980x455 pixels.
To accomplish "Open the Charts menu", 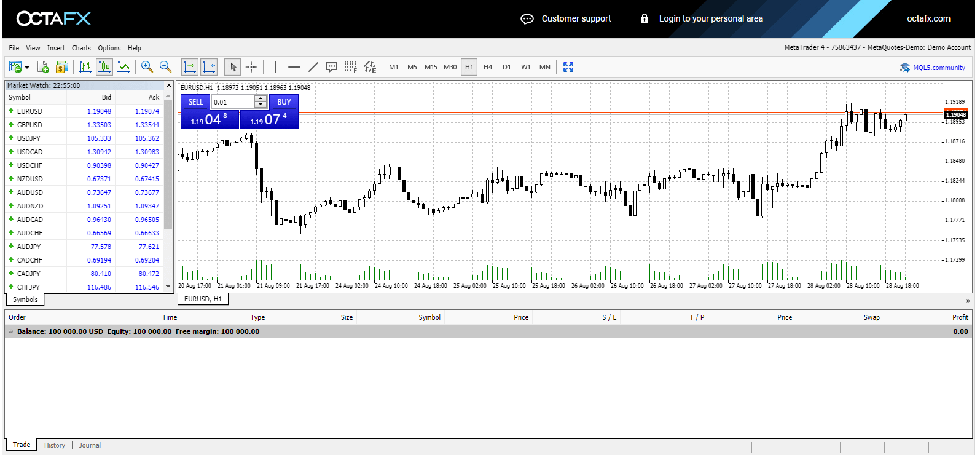I will pyautogui.click(x=81, y=48).
